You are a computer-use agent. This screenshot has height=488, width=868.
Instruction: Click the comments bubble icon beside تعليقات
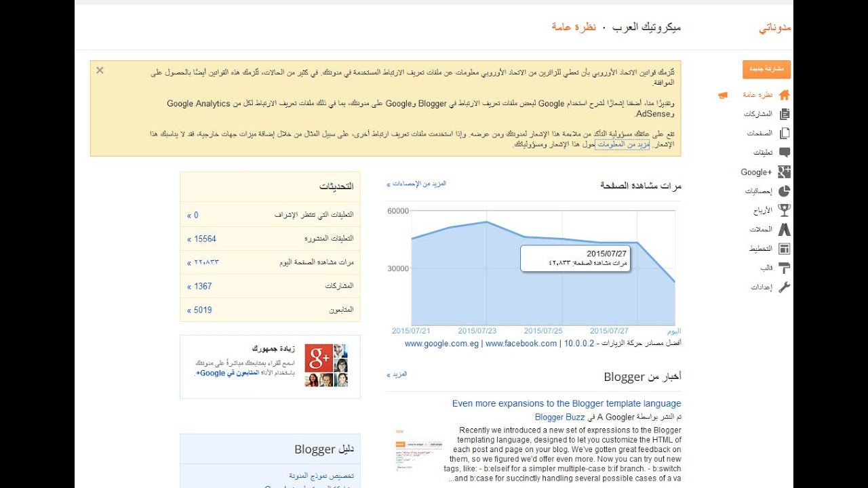[785, 152]
